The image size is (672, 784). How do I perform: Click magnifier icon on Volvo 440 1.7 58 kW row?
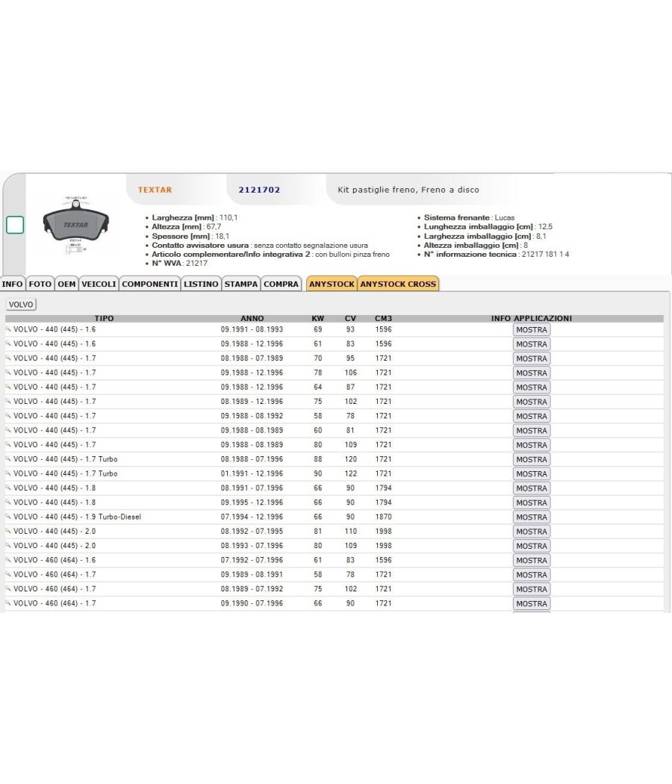8,415
